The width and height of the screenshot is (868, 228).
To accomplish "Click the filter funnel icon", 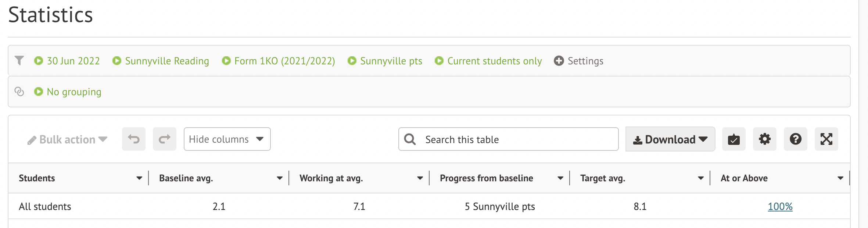I will 19,60.
